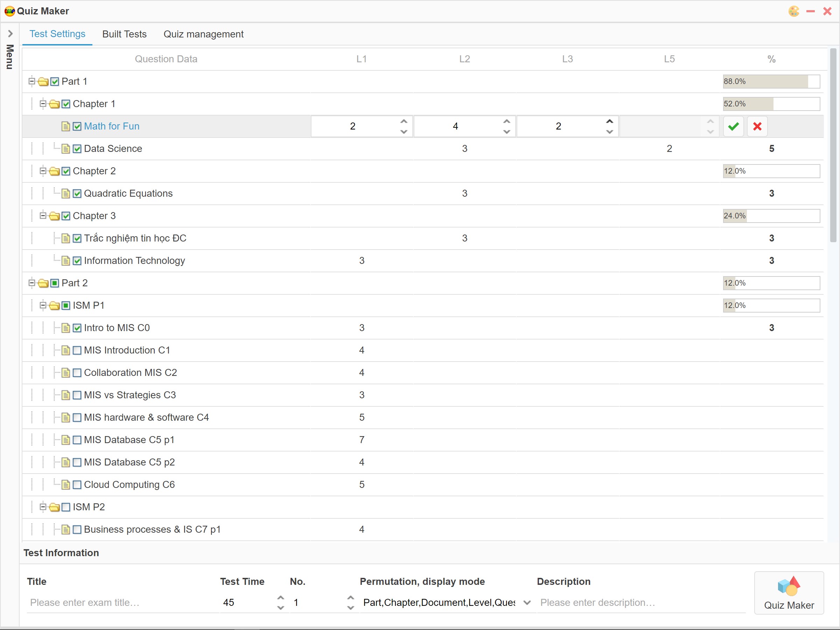Open Permutation, display mode dropdown
Screen dimensions: 840x630
(527, 603)
